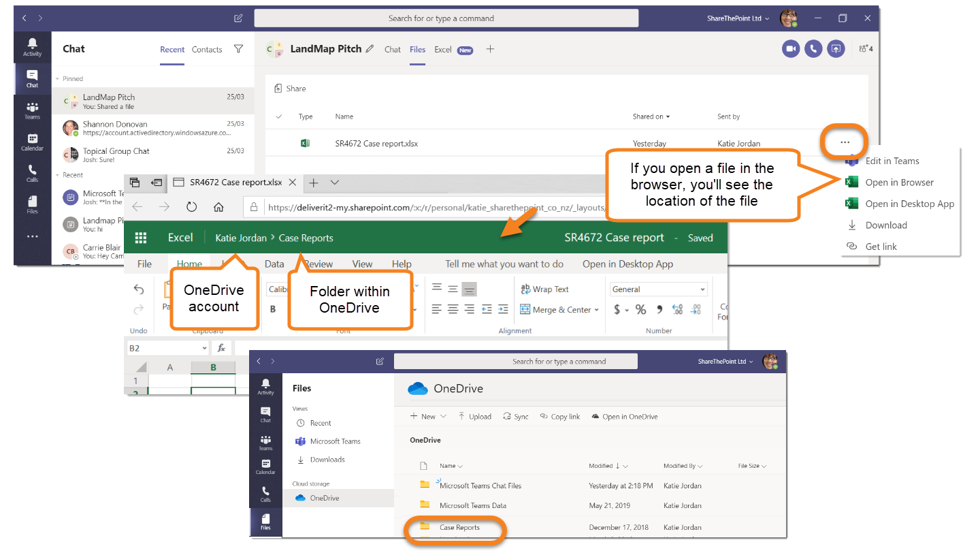Screen dimensions: 980x553
Task: Toggle Bold in Excel Font group
Action: [273, 309]
